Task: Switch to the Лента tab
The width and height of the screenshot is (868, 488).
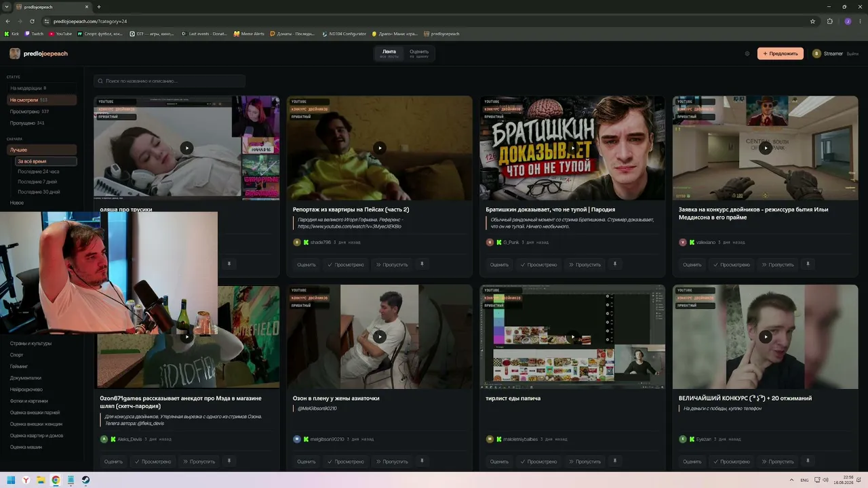Action: [389, 54]
